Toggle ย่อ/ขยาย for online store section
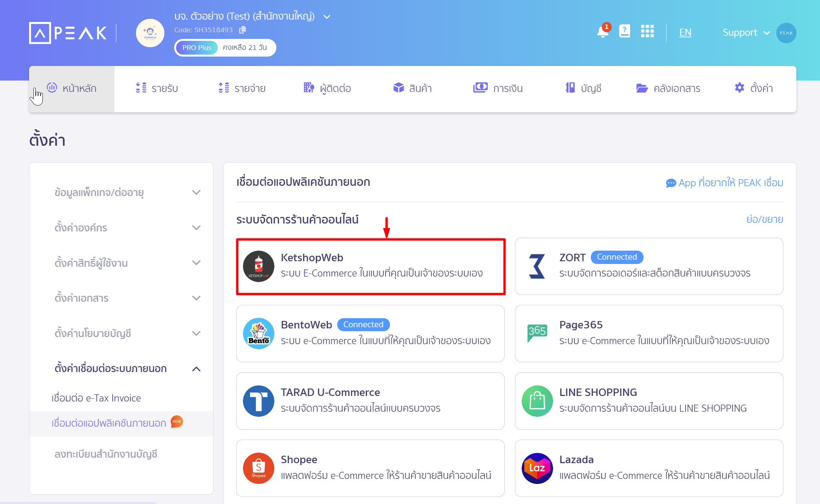Viewport: 820px width, 504px height. [x=765, y=219]
